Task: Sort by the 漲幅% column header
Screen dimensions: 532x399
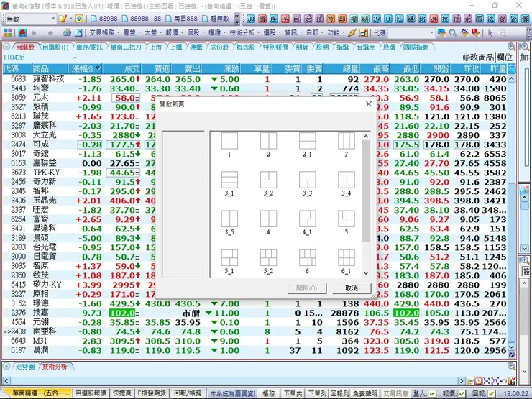Action: [86, 69]
